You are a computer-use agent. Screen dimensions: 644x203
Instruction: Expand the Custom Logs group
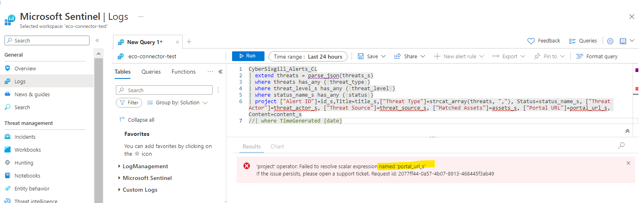tap(137, 190)
